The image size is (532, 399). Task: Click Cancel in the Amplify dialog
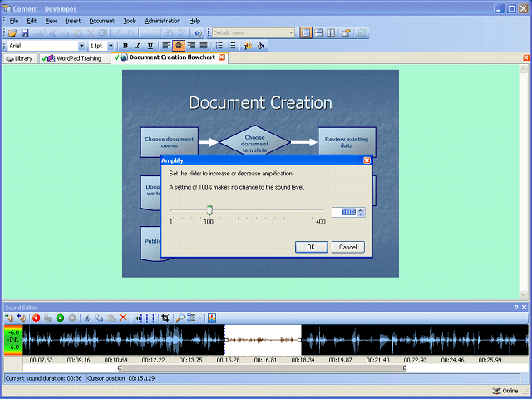tap(347, 247)
